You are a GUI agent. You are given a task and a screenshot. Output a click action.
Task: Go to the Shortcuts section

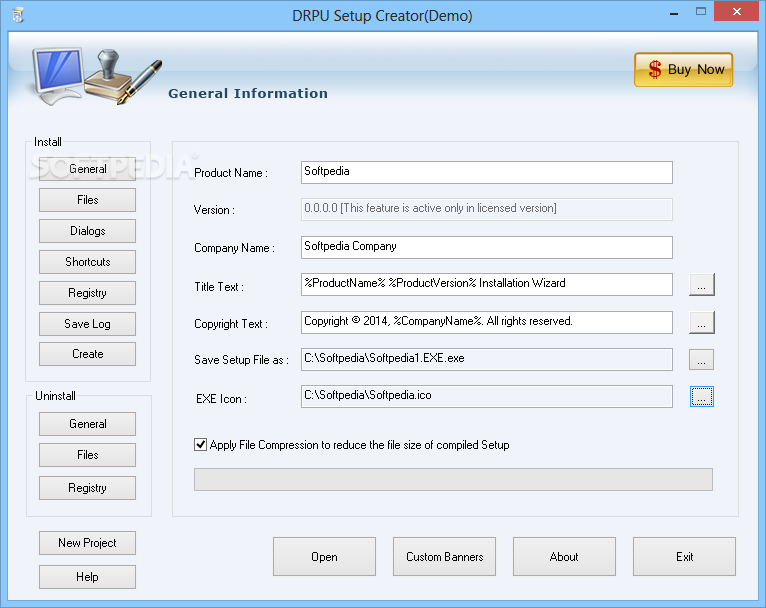pos(87,262)
